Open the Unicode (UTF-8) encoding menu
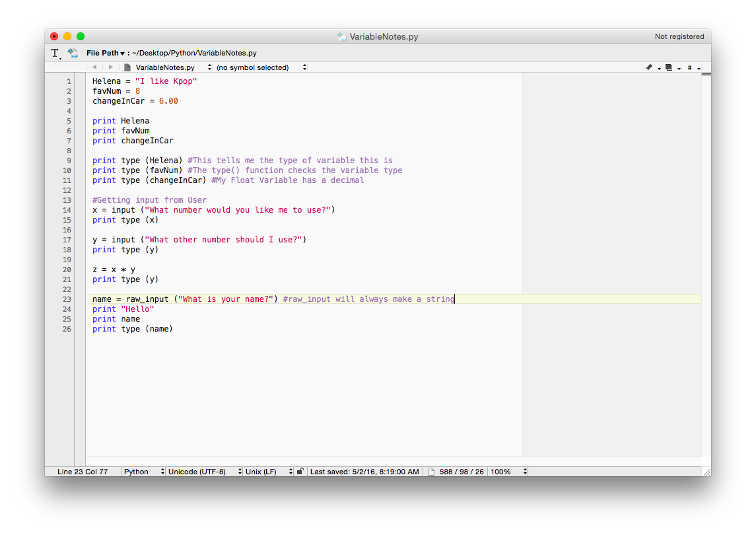 pyautogui.click(x=204, y=472)
